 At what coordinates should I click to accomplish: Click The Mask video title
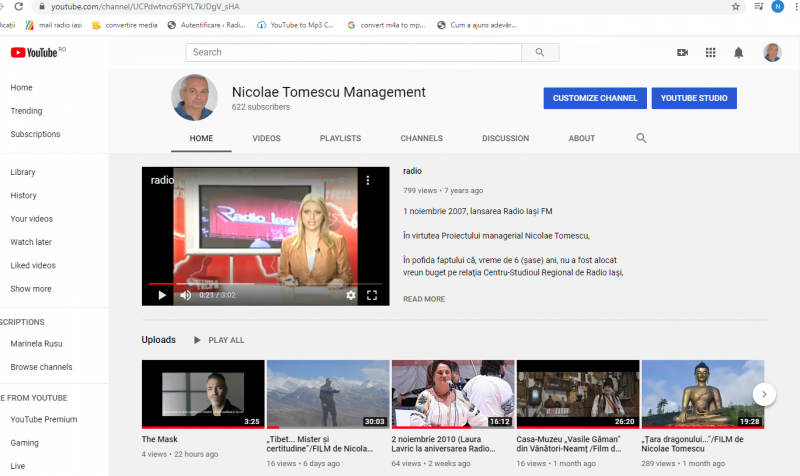(x=160, y=439)
